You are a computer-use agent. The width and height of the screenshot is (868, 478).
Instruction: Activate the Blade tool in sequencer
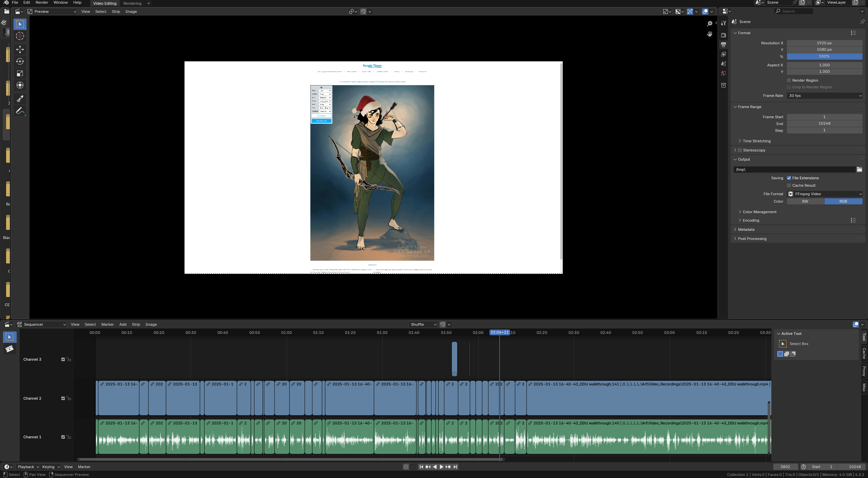pos(9,349)
